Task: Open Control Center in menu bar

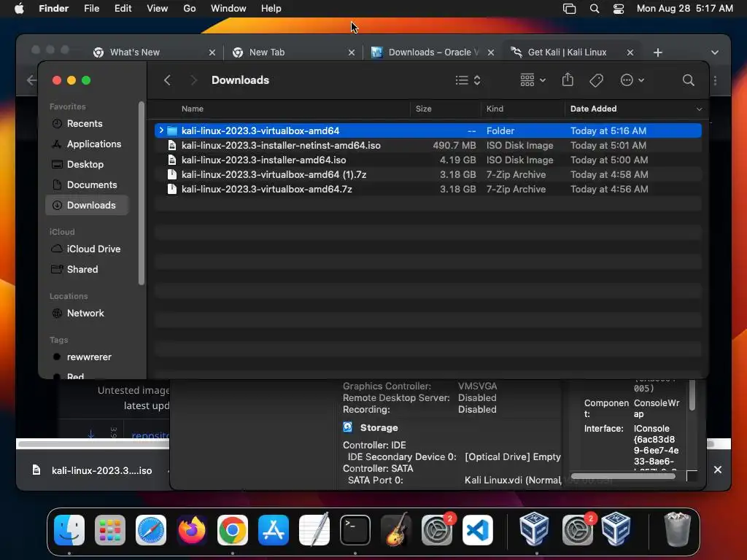Action: click(619, 9)
